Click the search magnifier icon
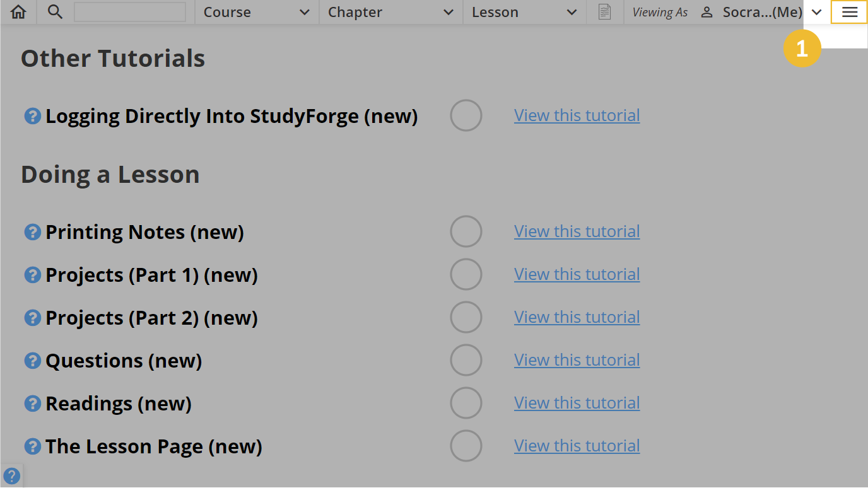Viewport: 868px width, 488px height. [55, 11]
